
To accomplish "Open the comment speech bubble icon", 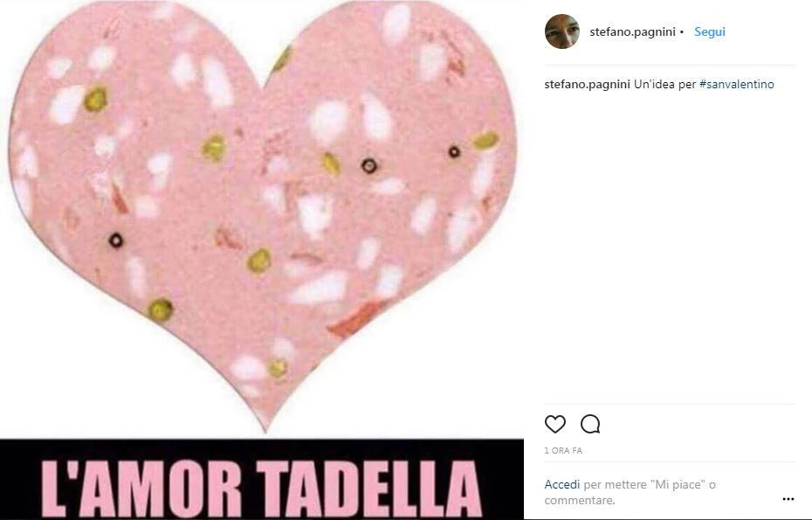I will [x=590, y=424].
